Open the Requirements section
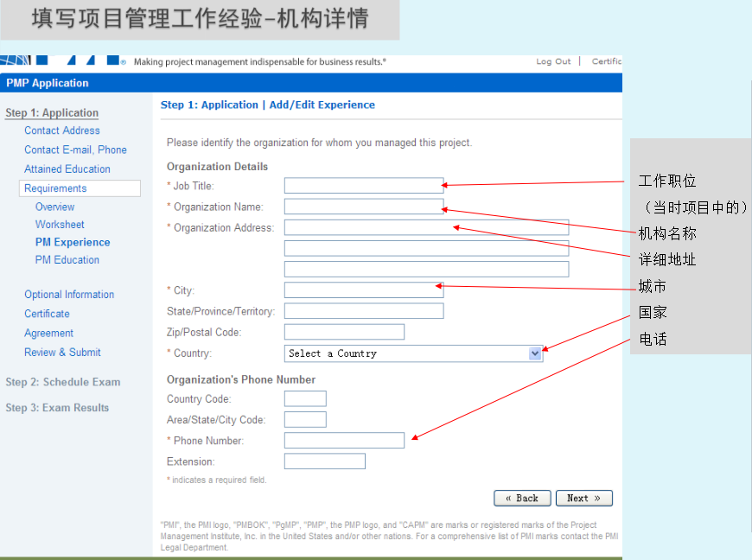 (57, 188)
